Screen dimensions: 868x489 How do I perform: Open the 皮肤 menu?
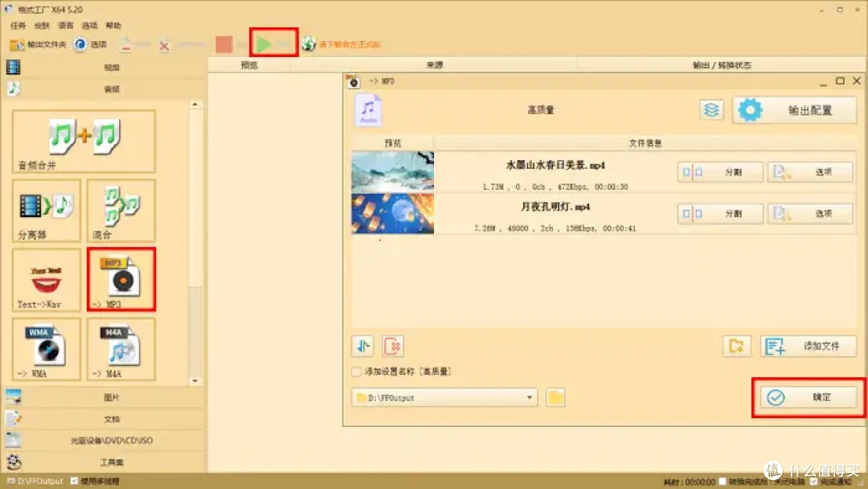[42, 26]
